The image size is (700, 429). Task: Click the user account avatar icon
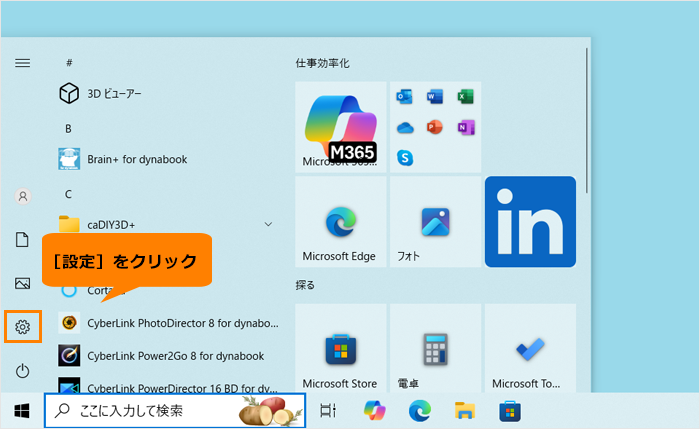click(x=22, y=196)
